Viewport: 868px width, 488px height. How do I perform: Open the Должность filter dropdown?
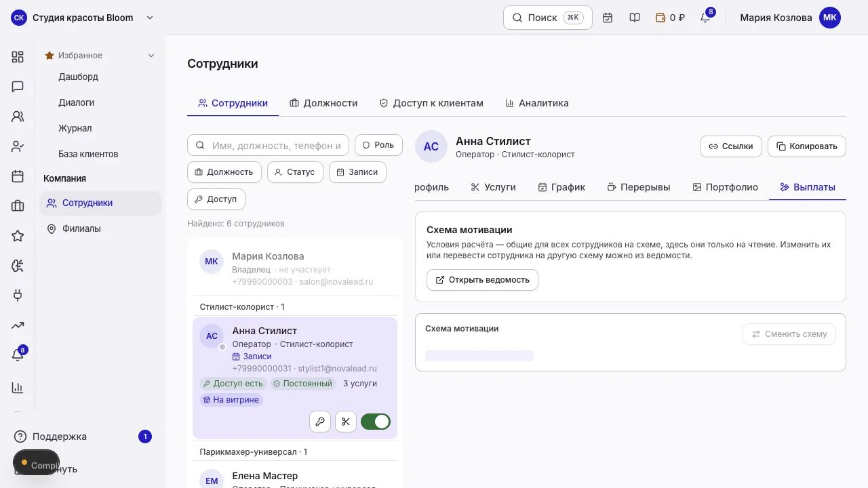(224, 172)
